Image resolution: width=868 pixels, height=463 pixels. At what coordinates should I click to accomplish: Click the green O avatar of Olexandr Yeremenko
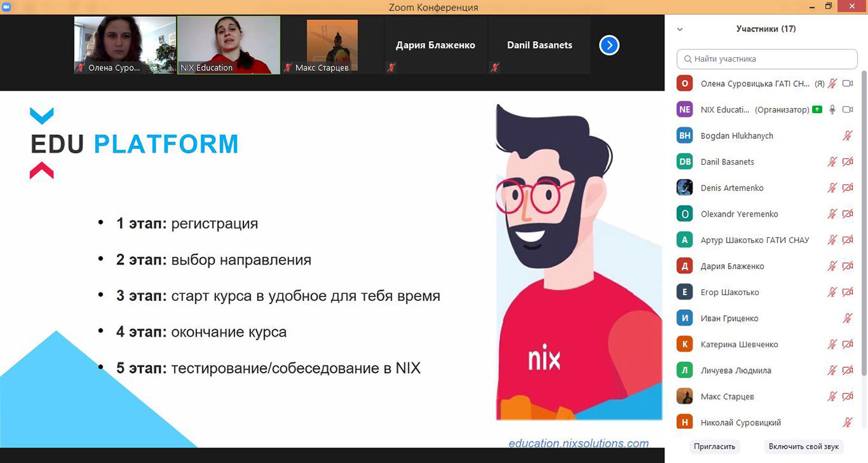coord(685,214)
